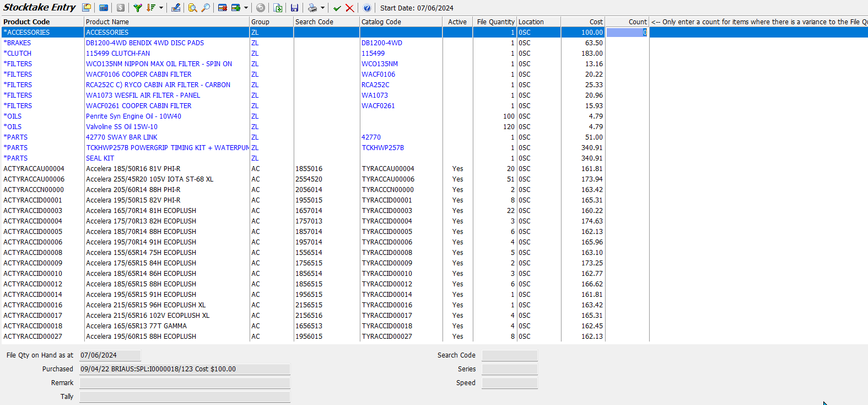868x405 pixels.
Task: Click the Active column header
Action: 457,22
